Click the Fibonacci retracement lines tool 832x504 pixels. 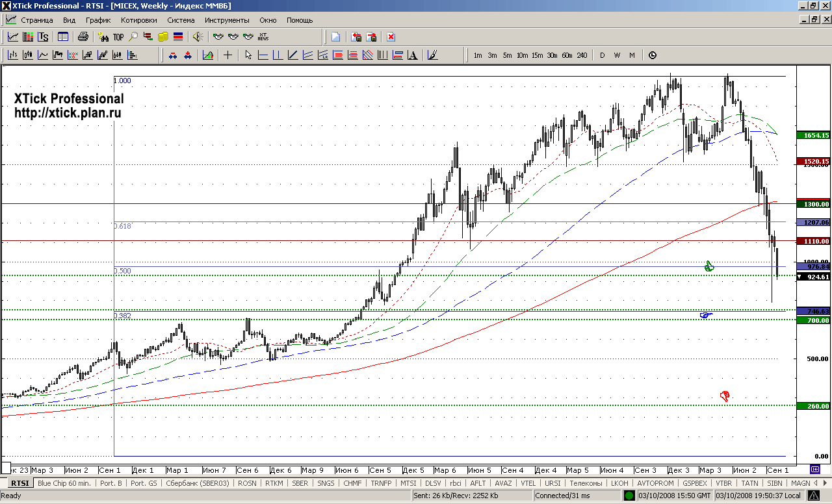point(338,55)
